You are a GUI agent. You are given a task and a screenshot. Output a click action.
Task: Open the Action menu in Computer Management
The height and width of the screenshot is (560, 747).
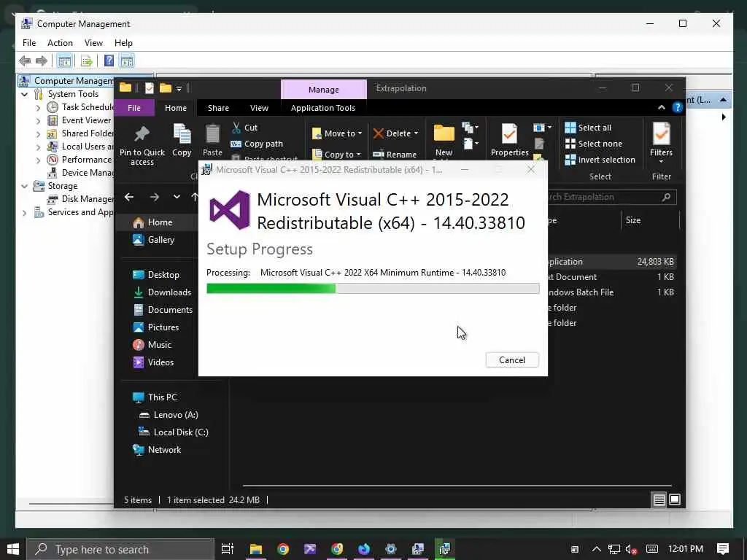tap(60, 43)
